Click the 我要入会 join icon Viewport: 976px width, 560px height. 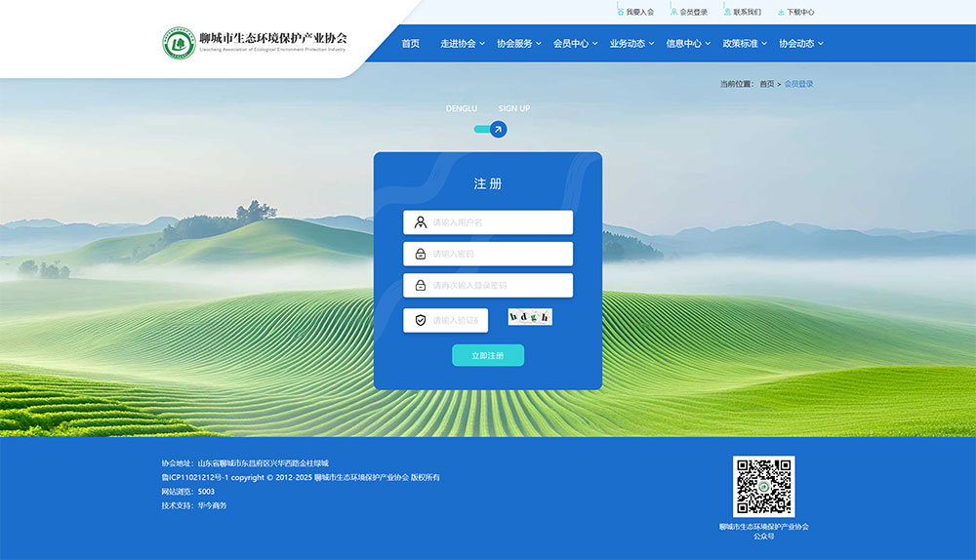click(620, 12)
